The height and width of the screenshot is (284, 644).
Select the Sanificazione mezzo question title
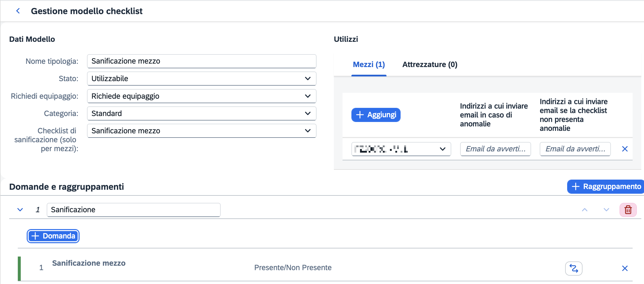(89, 263)
